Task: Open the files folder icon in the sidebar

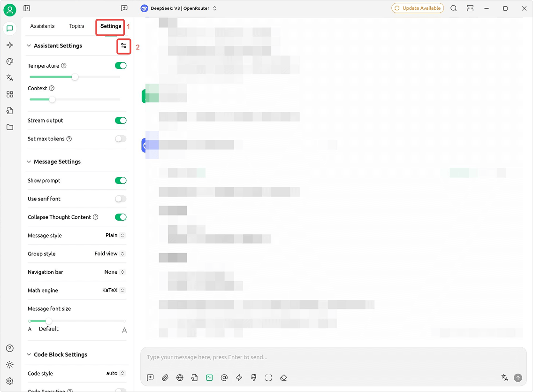Action: [x=10, y=127]
